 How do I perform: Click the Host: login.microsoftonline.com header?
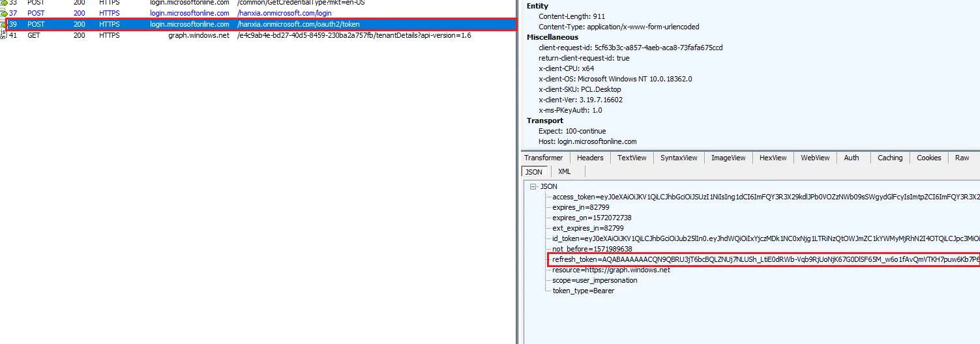(587, 141)
